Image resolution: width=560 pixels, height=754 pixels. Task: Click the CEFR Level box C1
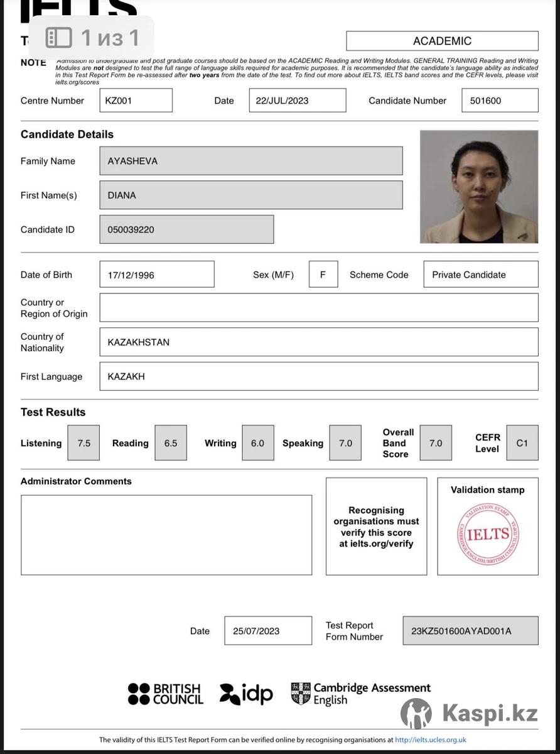[522, 443]
